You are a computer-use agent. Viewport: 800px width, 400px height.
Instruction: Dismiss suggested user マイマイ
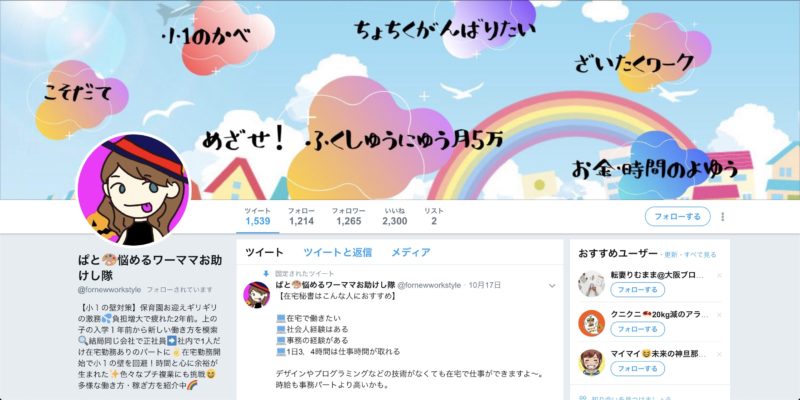coord(719,354)
